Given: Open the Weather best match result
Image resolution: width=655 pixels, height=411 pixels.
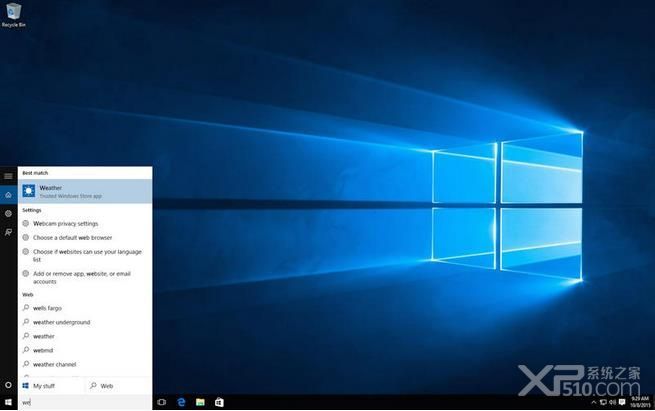Looking at the screenshot, I should (x=85, y=191).
